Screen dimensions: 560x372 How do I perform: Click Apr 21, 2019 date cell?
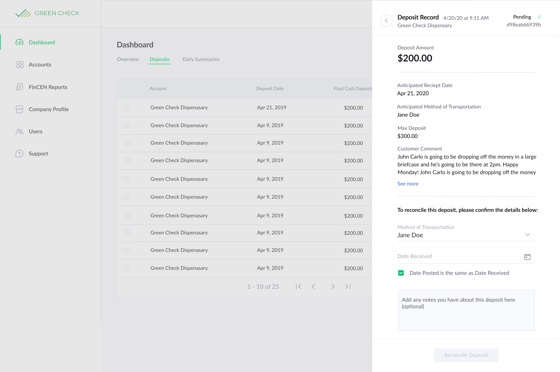point(271,107)
